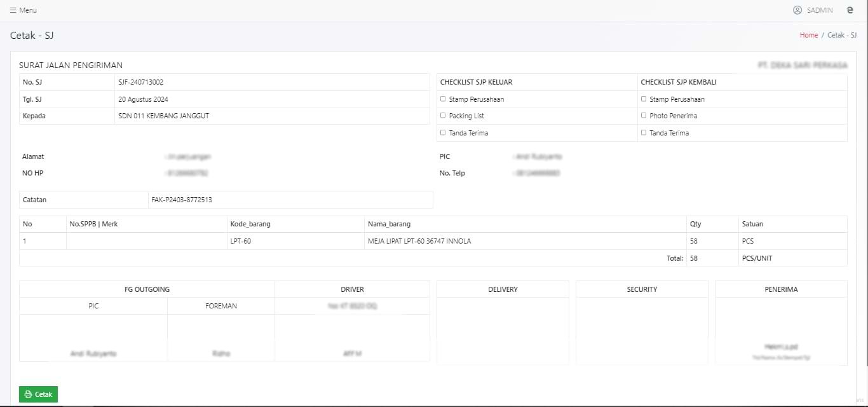This screenshot has height=407, width=868.
Task: Check Tanda Terima under Checklist SJP Keluar
Action: click(x=443, y=133)
